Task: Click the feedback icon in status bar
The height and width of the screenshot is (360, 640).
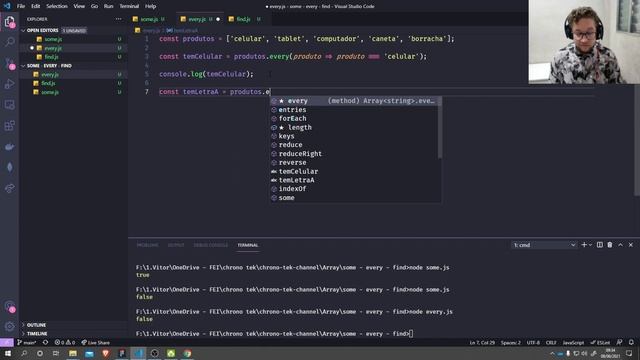Action: 619,342
